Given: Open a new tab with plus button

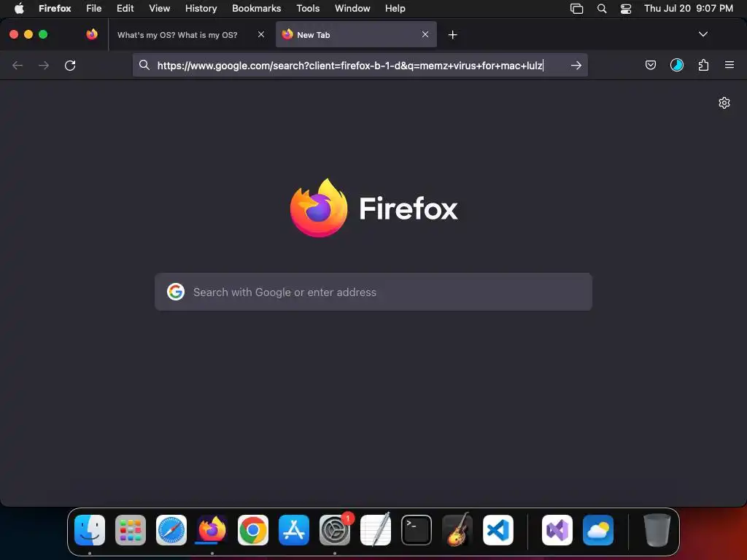Looking at the screenshot, I should point(452,35).
